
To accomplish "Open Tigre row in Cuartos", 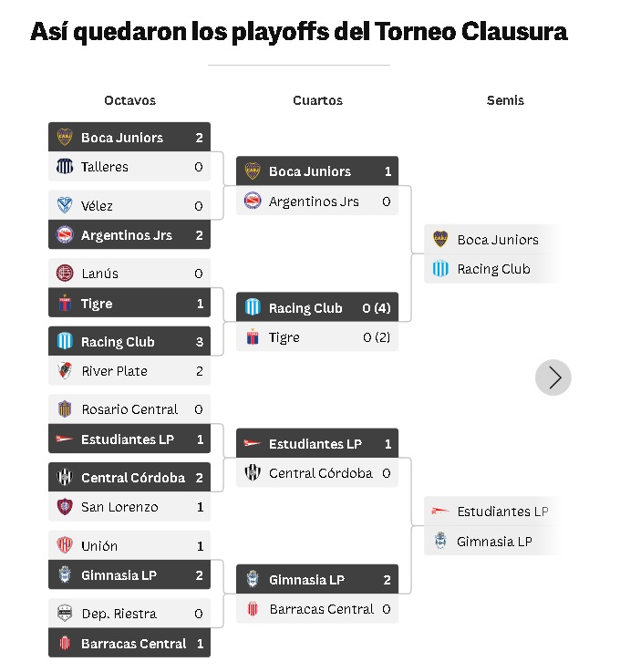I will pos(317,337).
